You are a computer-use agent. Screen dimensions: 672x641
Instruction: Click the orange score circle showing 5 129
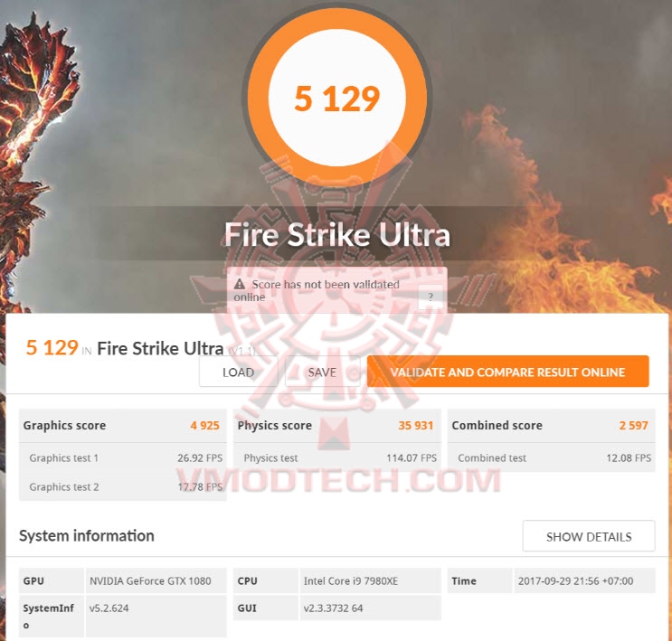pyautogui.click(x=336, y=98)
